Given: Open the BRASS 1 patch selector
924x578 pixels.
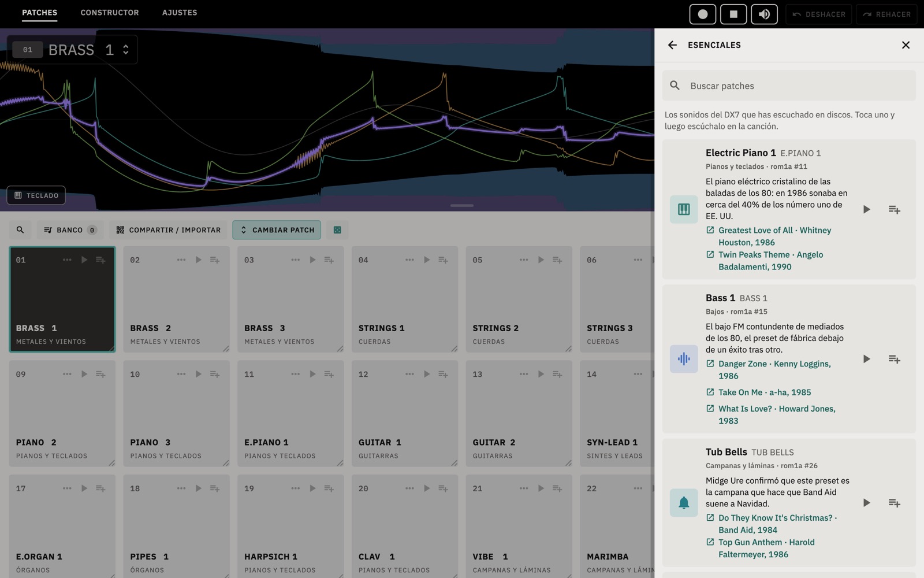Looking at the screenshot, I should click(72, 50).
